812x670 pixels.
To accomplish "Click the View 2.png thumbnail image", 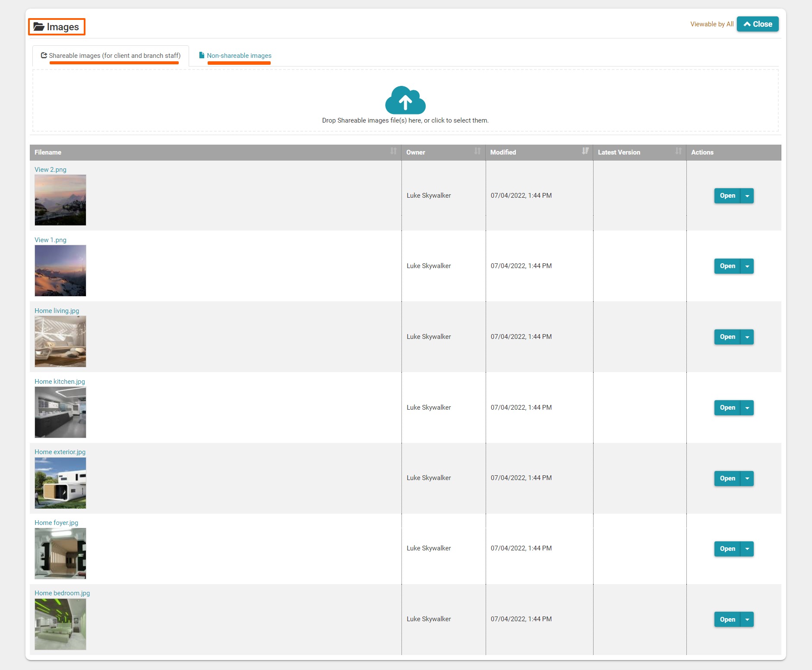I will pos(60,200).
